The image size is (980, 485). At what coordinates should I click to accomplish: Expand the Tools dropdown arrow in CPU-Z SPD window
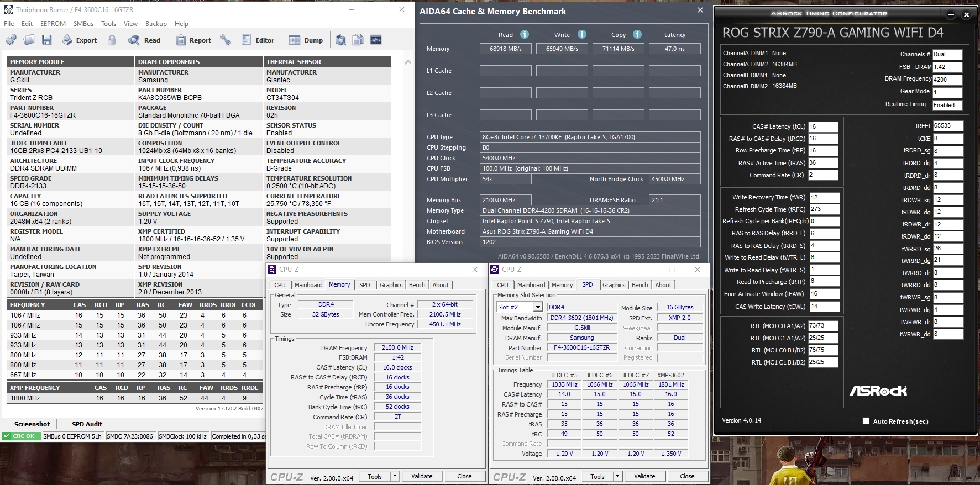tap(617, 476)
